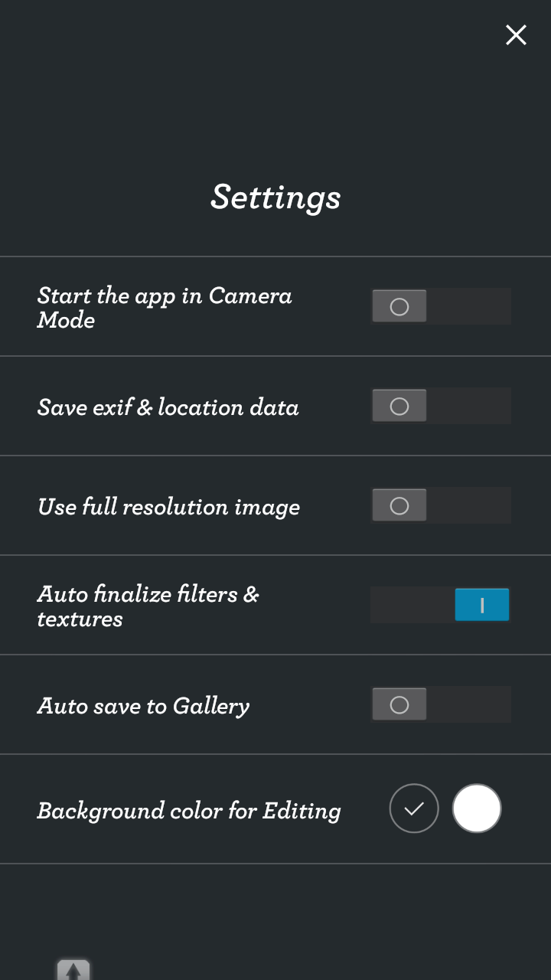Close the Settings screen with the X
Viewport: 551px width, 980px height.
point(516,34)
